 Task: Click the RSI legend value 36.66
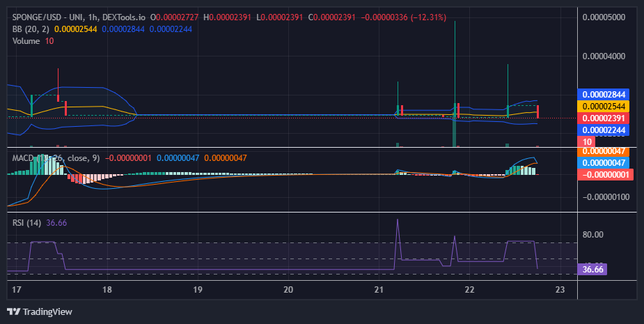(56, 223)
